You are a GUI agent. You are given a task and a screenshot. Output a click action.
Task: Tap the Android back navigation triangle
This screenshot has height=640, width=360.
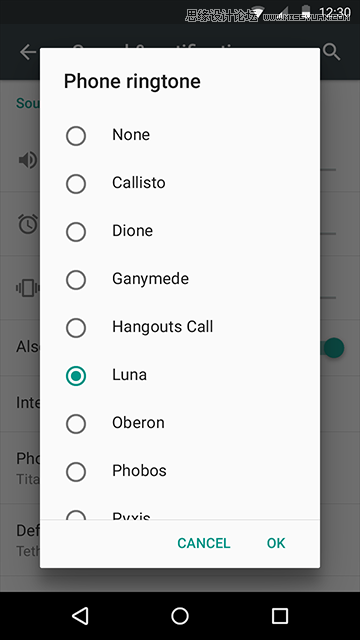click(80, 616)
